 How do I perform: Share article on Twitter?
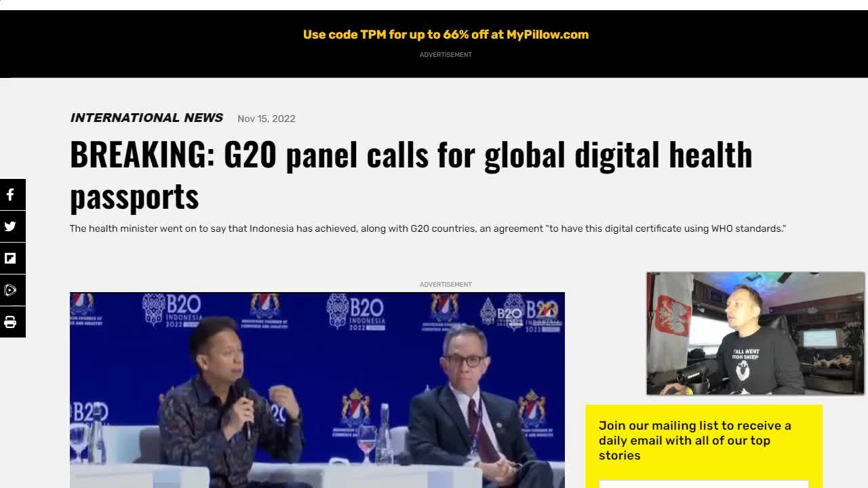click(x=11, y=226)
